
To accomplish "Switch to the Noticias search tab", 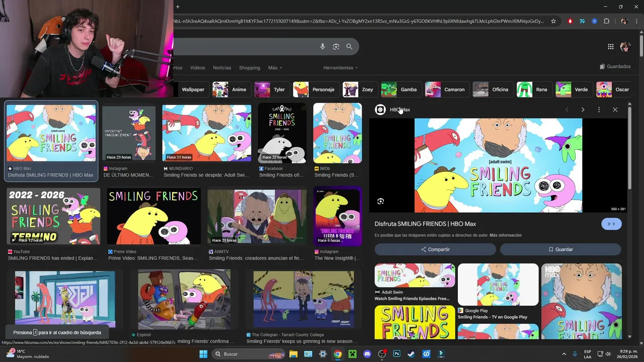I will (x=222, y=68).
